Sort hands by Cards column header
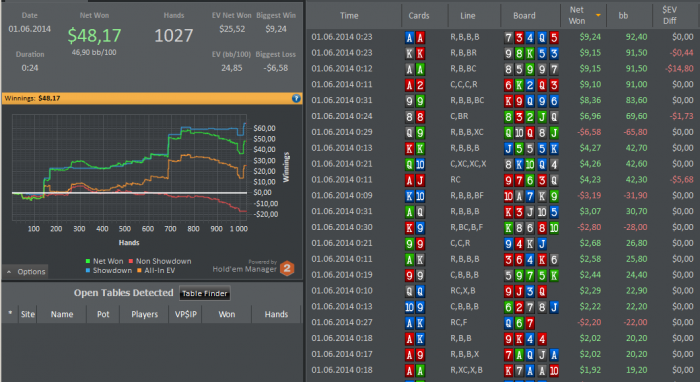The width and height of the screenshot is (700, 382). [419, 16]
